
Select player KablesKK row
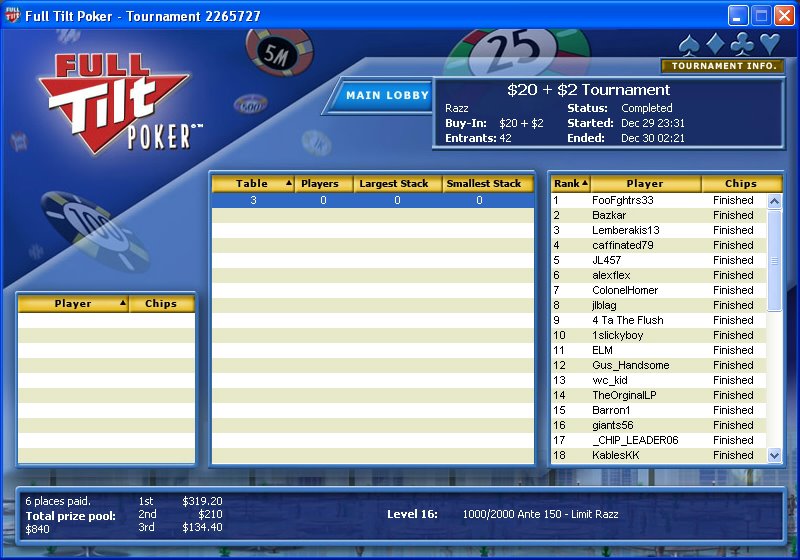coord(659,455)
